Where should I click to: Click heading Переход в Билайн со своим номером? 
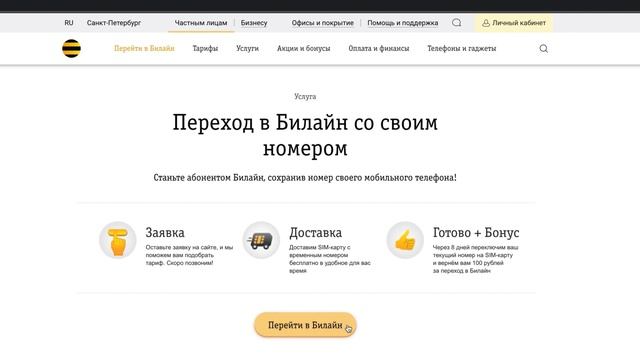coord(305,135)
